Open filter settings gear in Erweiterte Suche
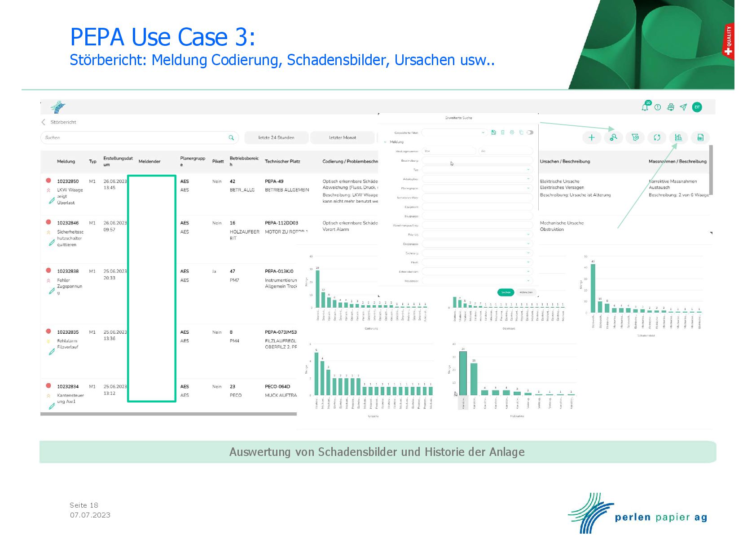Image resolution: width=756 pixels, height=535 pixels. coord(512,133)
